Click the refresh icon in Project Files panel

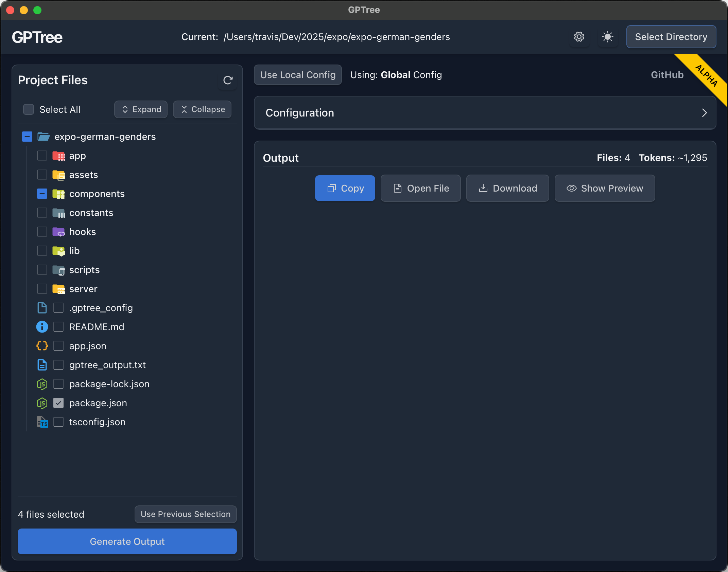227,81
